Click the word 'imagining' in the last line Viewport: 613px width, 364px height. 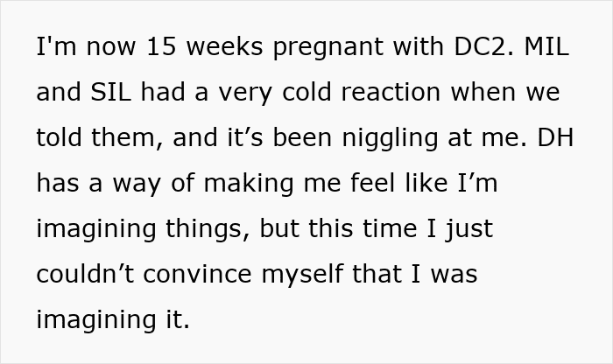click(96, 320)
